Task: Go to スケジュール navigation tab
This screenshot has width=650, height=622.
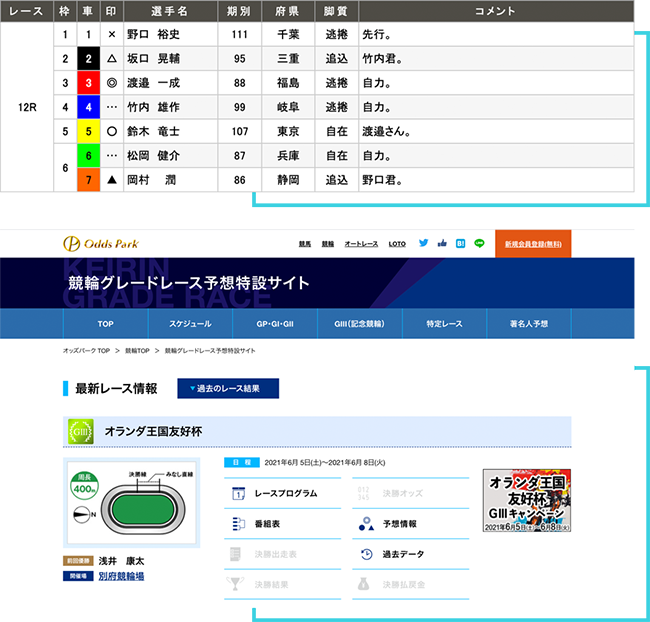Action: (189, 324)
